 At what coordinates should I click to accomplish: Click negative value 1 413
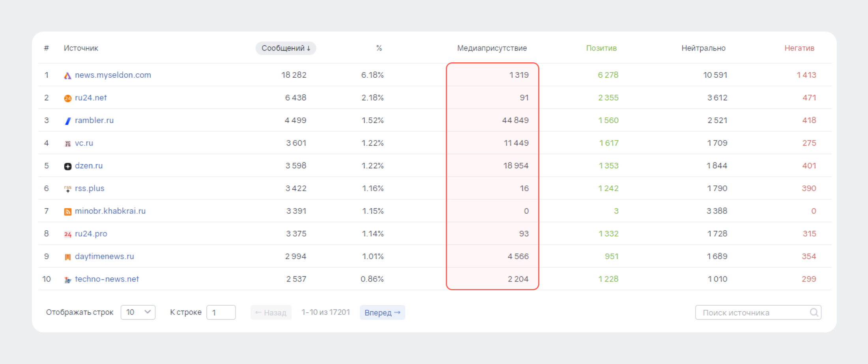pyautogui.click(x=806, y=75)
